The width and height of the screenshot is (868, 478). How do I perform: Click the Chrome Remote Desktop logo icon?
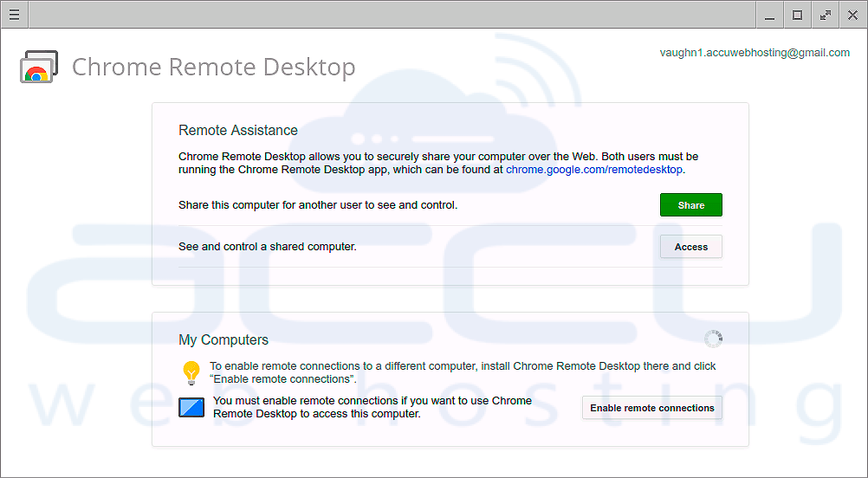[39, 67]
